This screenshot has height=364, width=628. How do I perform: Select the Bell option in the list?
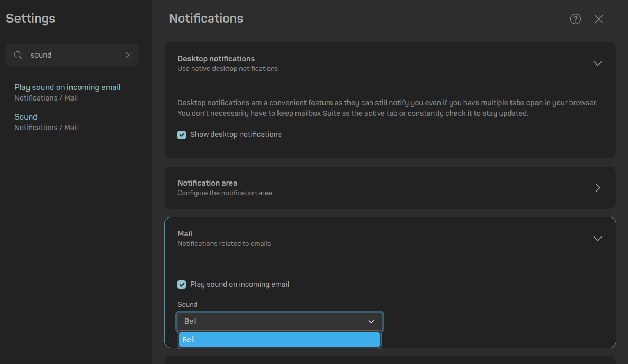(x=279, y=340)
